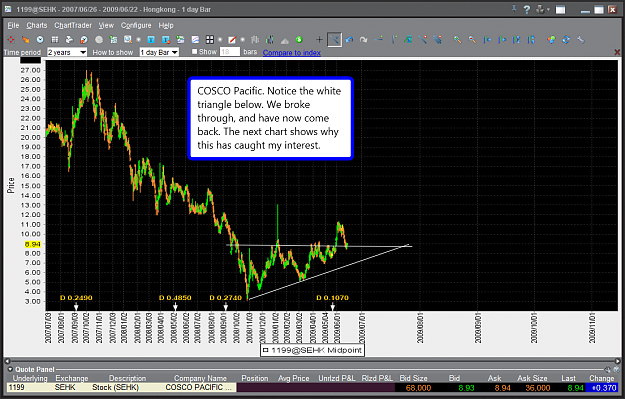Open the File menu
Viewport: 625px width, 399px height.
13,25
